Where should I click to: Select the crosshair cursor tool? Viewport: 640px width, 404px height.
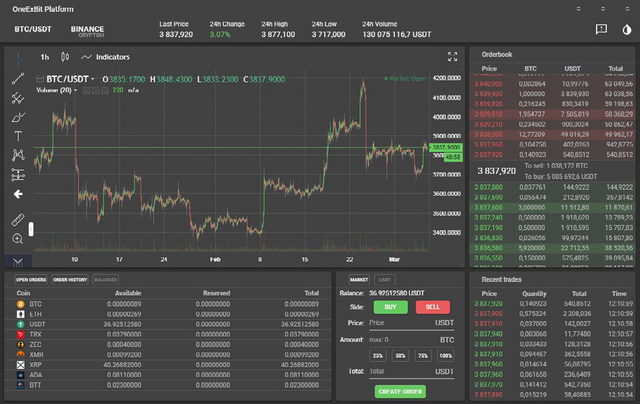coord(18,60)
